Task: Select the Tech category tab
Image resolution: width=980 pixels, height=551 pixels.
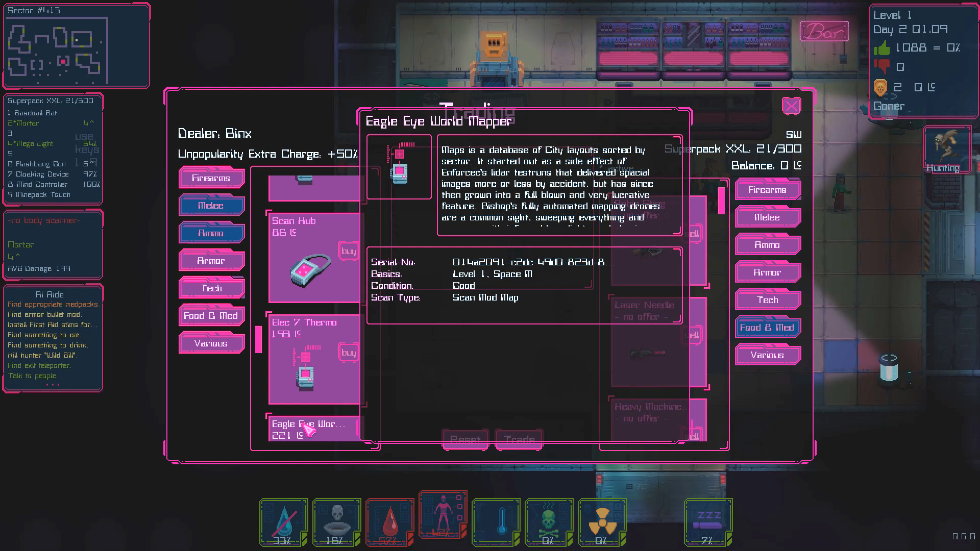Action: click(211, 288)
